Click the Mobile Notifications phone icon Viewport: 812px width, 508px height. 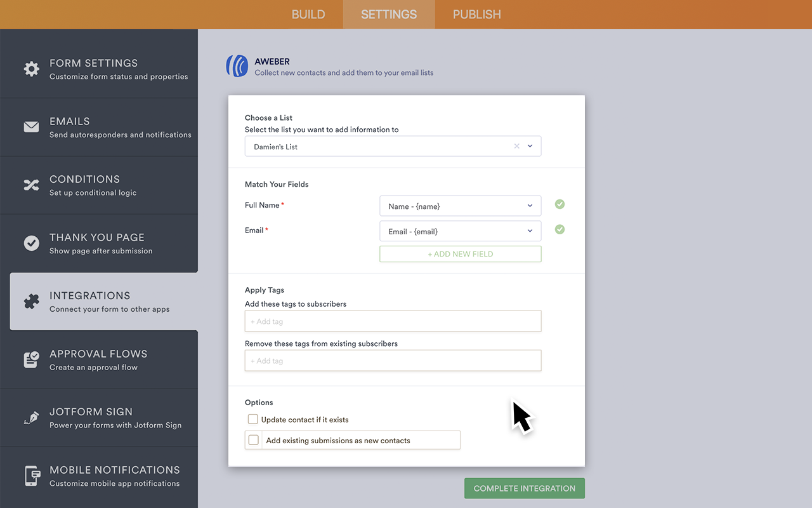point(31,476)
